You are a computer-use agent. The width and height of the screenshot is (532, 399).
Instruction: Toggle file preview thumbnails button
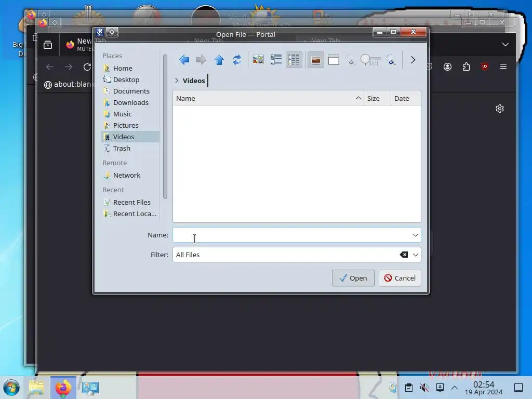click(x=315, y=60)
